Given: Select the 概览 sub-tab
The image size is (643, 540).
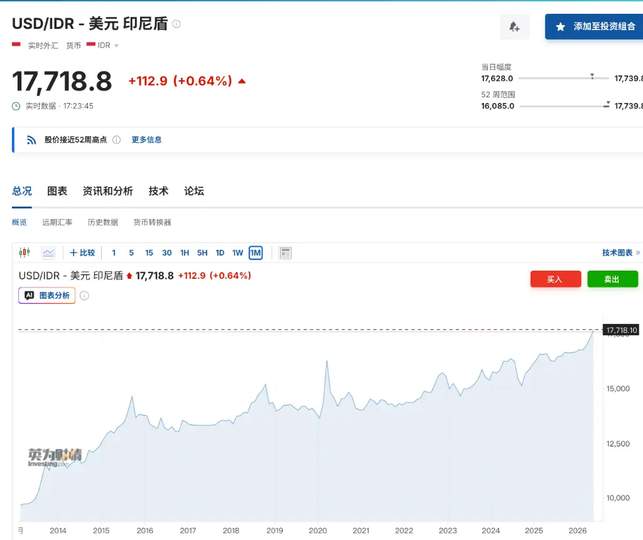Looking at the screenshot, I should point(19,222).
